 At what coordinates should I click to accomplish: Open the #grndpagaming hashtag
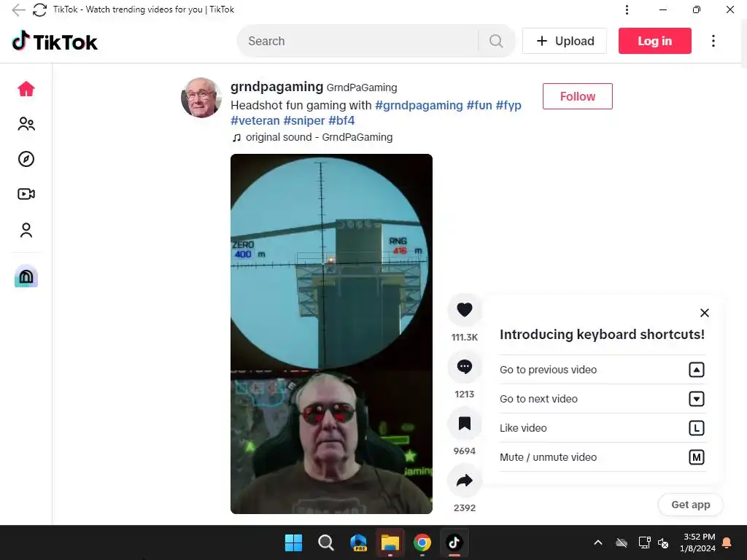tap(419, 105)
